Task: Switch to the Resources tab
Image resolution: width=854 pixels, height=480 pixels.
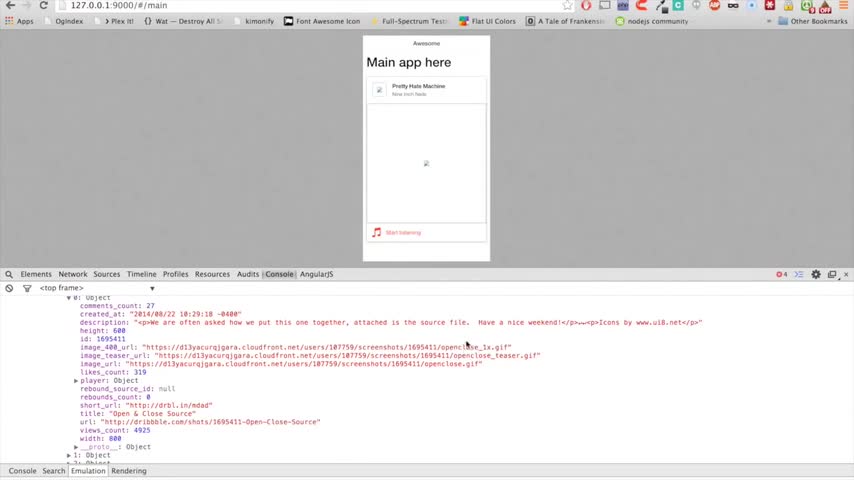Action: point(212,275)
